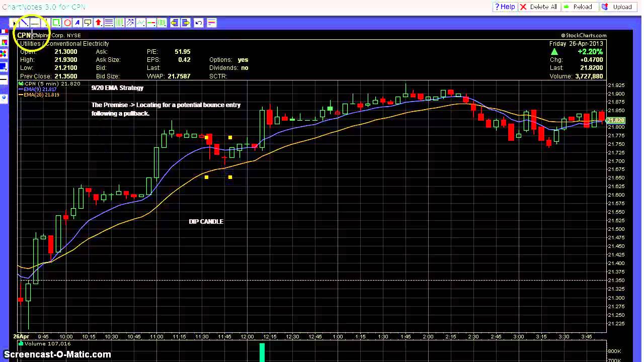The height and width of the screenshot is (362, 644).
Task: Select the red up arrow tool
Action: click(x=99, y=23)
